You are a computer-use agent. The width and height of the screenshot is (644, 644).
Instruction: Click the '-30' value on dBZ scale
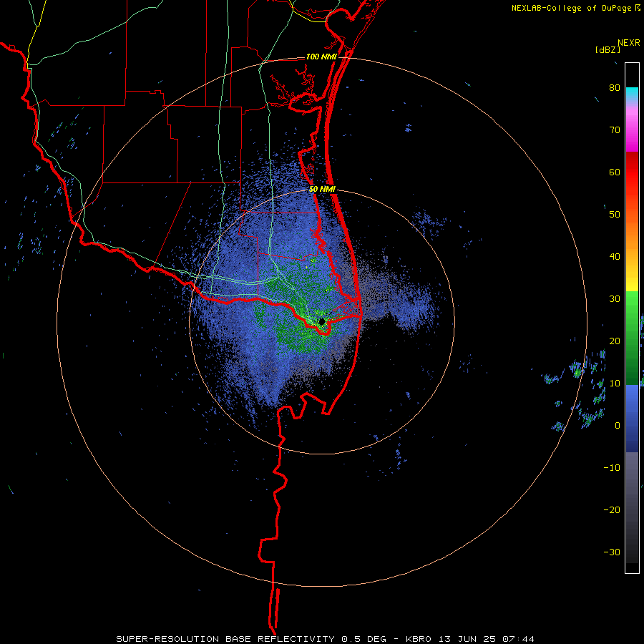coord(612,552)
